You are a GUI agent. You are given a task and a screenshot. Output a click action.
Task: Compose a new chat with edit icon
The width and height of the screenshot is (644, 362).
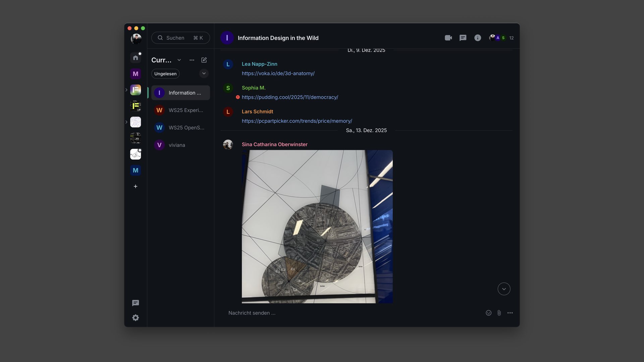[x=204, y=60]
